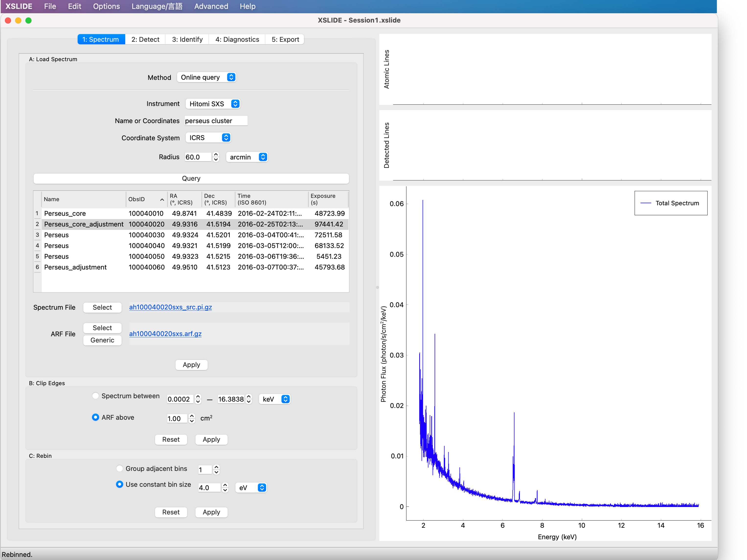Switch to the 5: Export tab
This screenshot has width=747, height=560.
(x=285, y=40)
